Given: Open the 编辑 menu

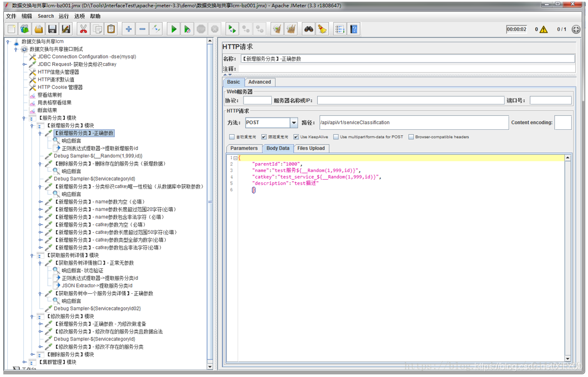Looking at the screenshot, I should coord(27,16).
